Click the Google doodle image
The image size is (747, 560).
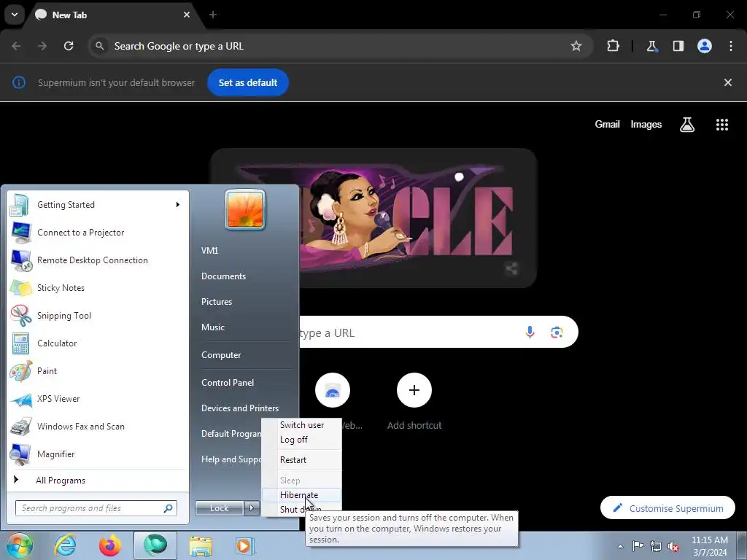coord(374,217)
